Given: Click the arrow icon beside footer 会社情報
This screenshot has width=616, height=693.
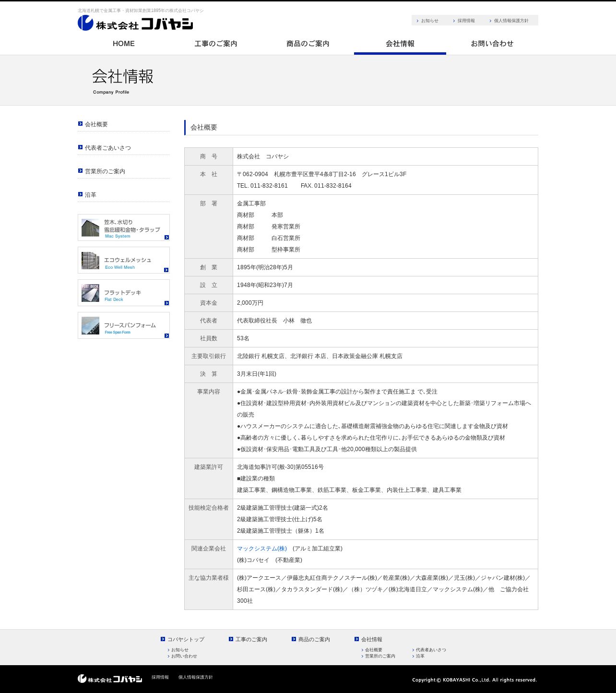Looking at the screenshot, I should [x=357, y=639].
